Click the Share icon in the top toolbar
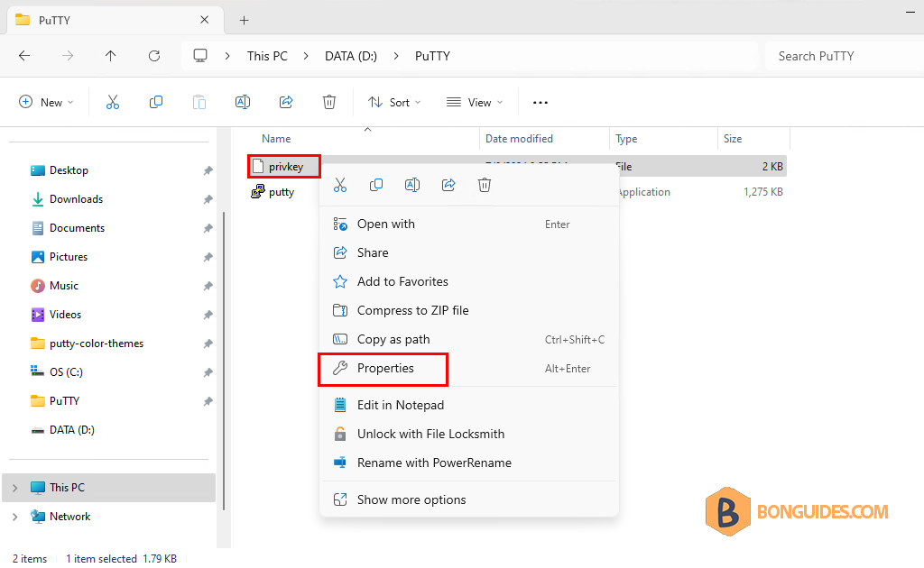This screenshot has height=568, width=924. pyautogui.click(x=286, y=103)
